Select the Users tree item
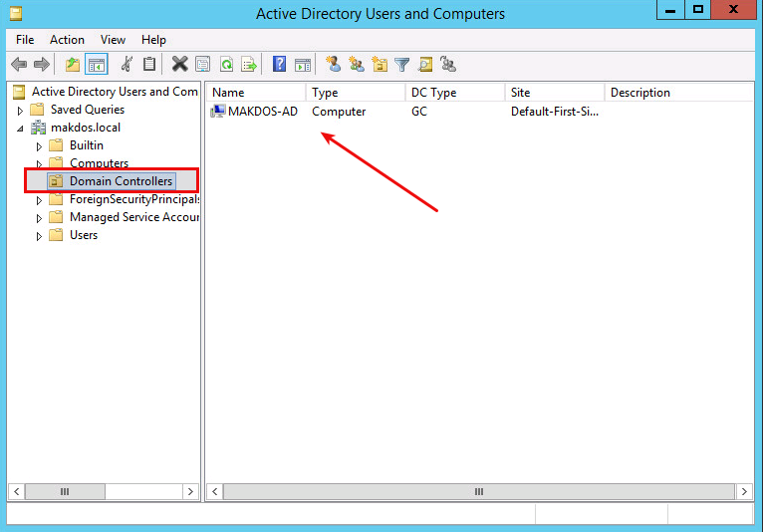This screenshot has height=532, width=763. tap(84, 235)
